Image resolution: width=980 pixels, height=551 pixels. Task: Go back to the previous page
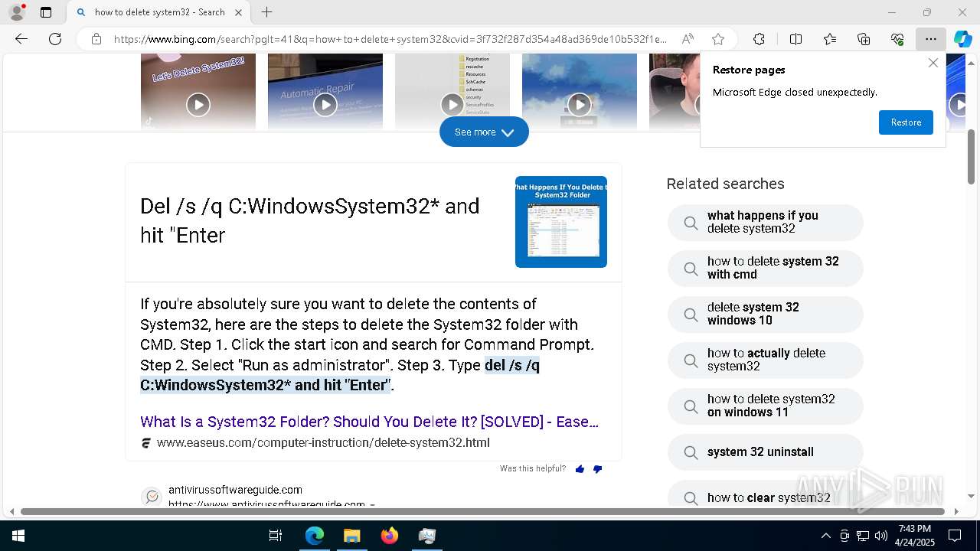click(21, 39)
